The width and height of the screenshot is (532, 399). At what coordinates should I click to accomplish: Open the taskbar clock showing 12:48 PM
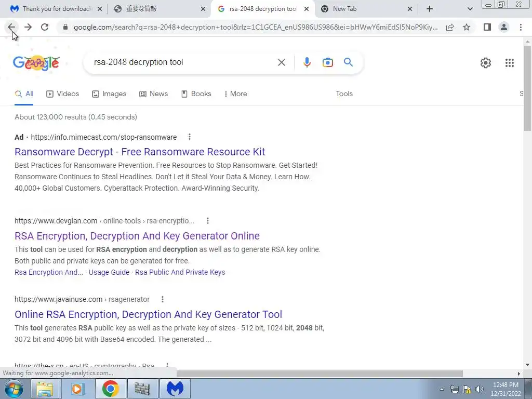pos(506,389)
